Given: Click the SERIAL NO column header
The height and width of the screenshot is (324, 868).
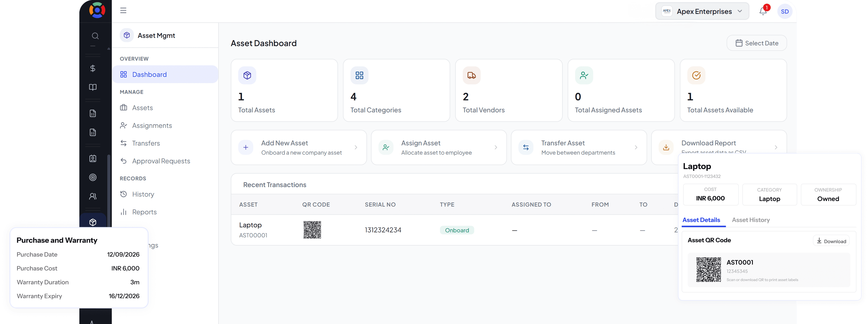Looking at the screenshot, I should (x=380, y=205).
